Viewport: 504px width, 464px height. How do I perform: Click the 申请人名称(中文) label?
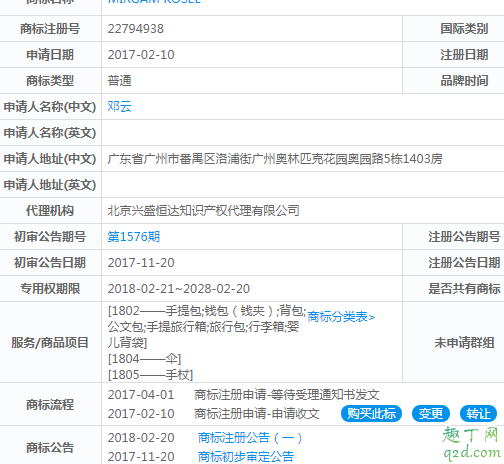pyautogui.click(x=50, y=107)
